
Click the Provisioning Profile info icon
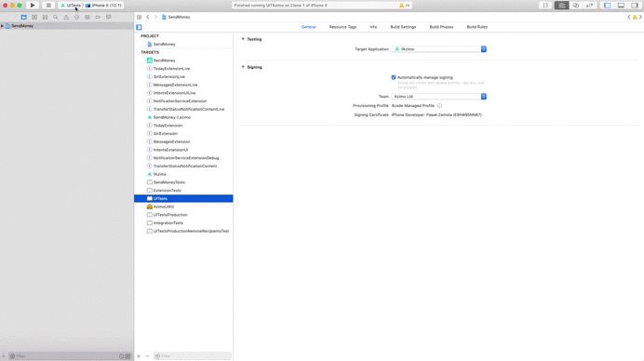click(439, 106)
